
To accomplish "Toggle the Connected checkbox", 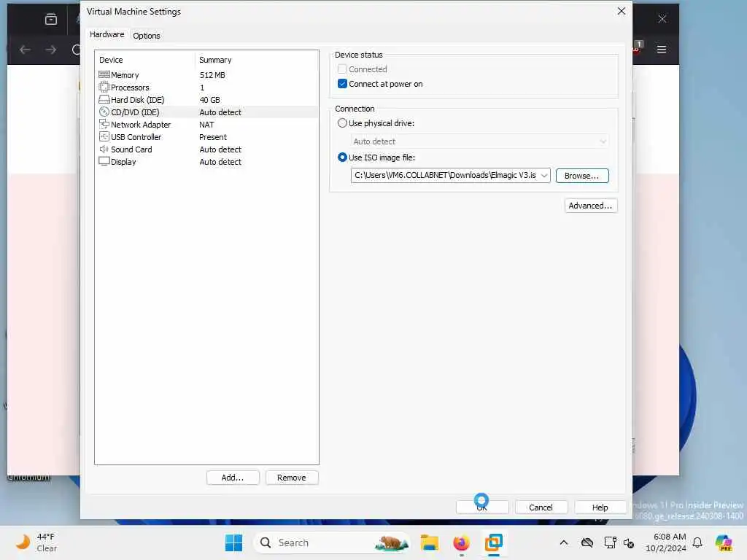I will (x=342, y=69).
